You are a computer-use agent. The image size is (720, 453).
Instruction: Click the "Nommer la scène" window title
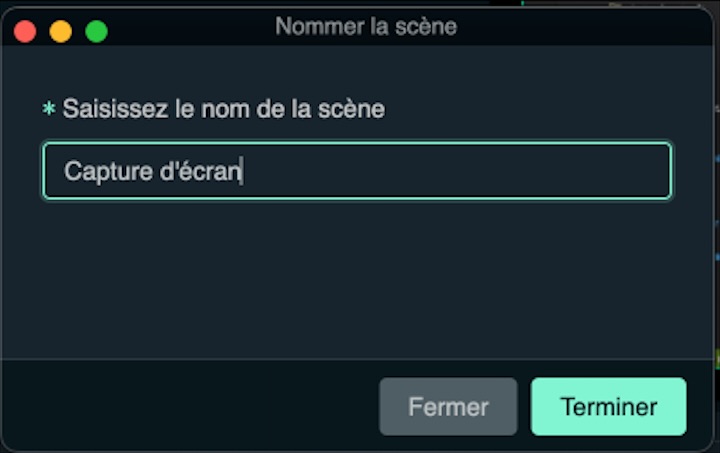coord(366,27)
